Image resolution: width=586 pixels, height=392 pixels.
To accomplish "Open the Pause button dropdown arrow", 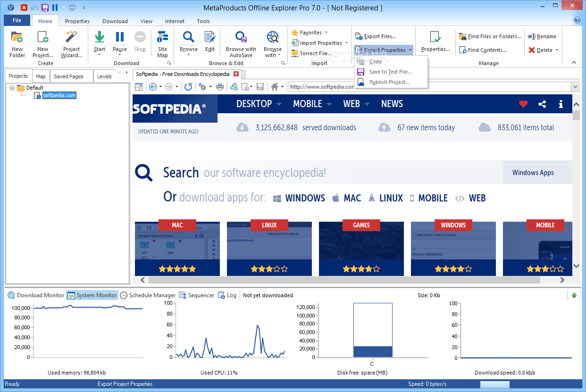I will click(x=120, y=55).
